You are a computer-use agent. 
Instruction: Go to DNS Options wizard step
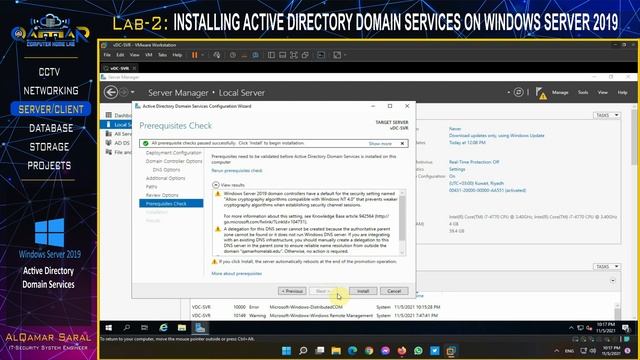[166, 170]
